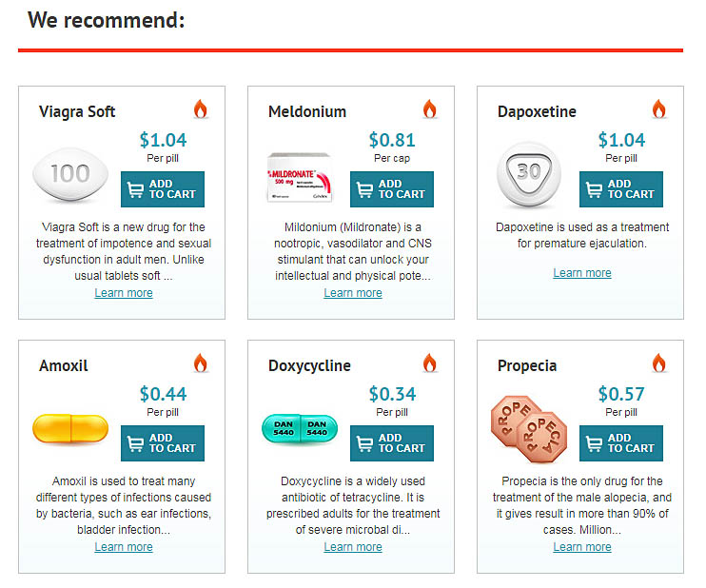
Task: Click the flame icon on Propecia card
Action: (658, 363)
